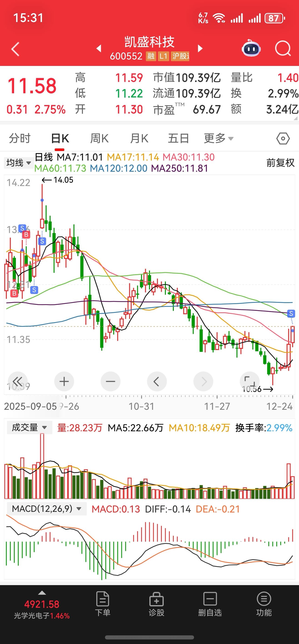Jump to earliest data with double-left arrows

click(x=18, y=381)
